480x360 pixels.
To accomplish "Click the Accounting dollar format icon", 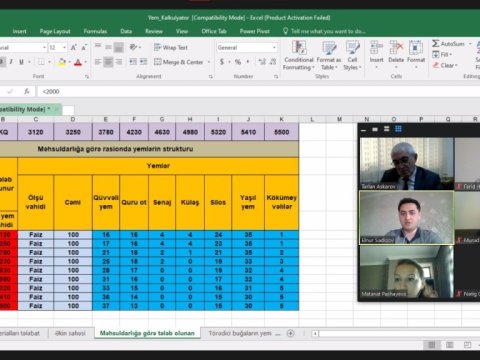I will point(222,62).
